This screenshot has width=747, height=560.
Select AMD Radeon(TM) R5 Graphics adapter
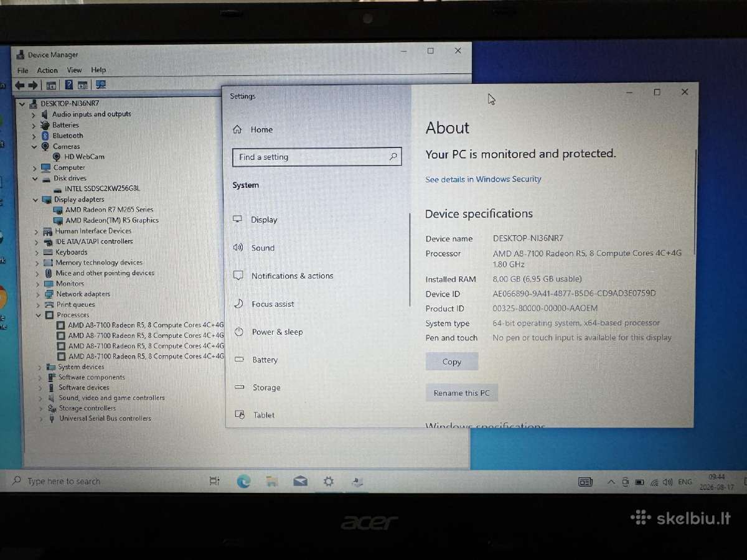112,220
